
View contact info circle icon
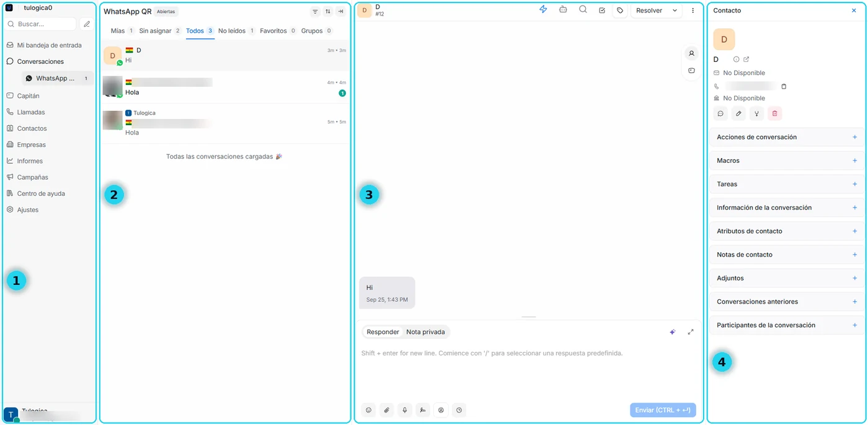click(x=736, y=59)
